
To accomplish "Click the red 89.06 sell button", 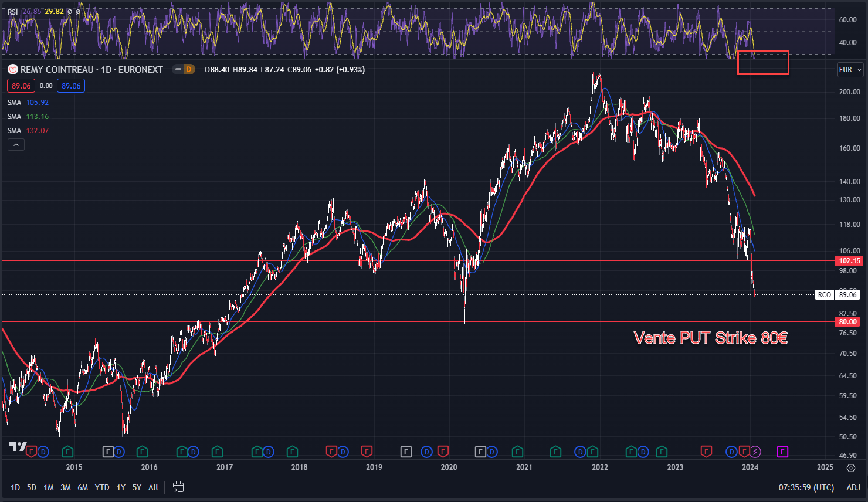I will 21,86.
